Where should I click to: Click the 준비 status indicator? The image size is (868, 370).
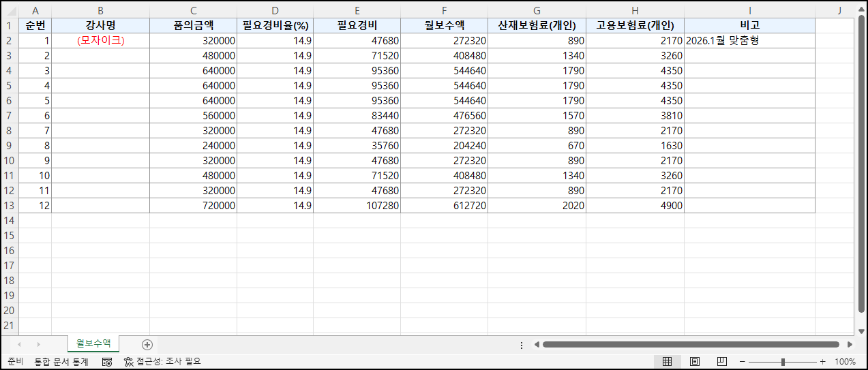tap(15, 362)
